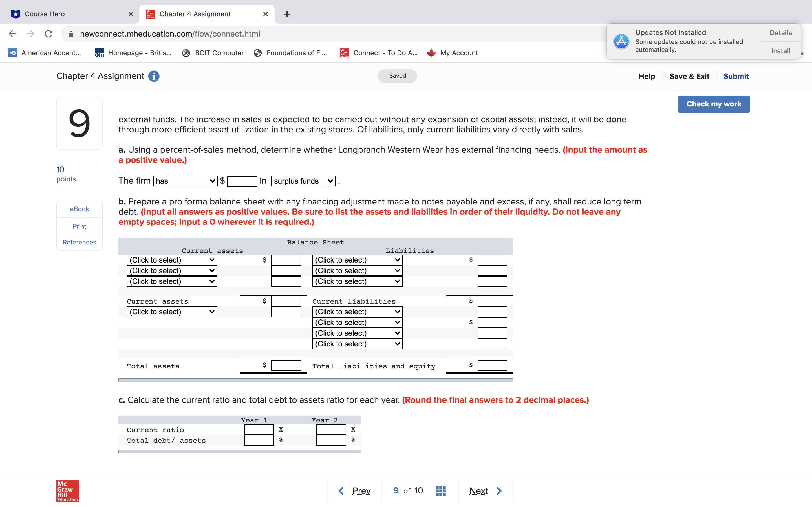Expand first Current assets select dropdown

coord(172,260)
